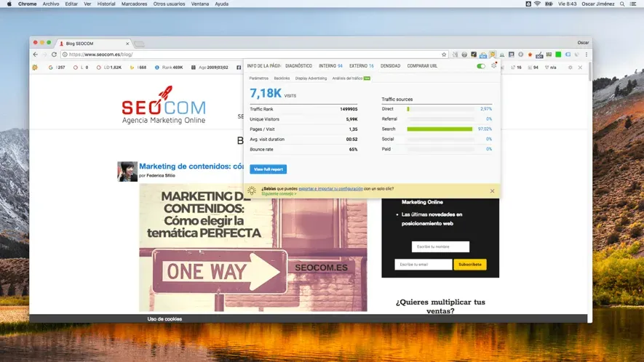Click the View full report button
644x362 pixels.
click(269, 169)
